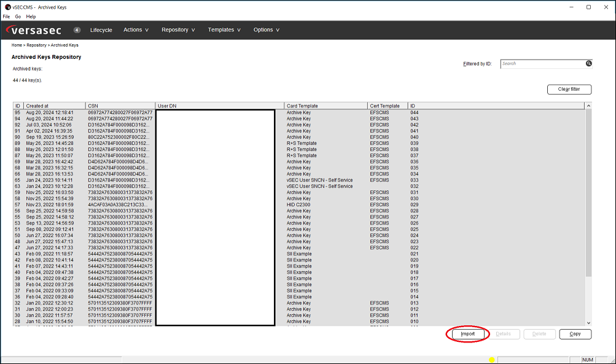Click CSN 4ACAF03A0A338C213C33... cell

(x=118, y=205)
